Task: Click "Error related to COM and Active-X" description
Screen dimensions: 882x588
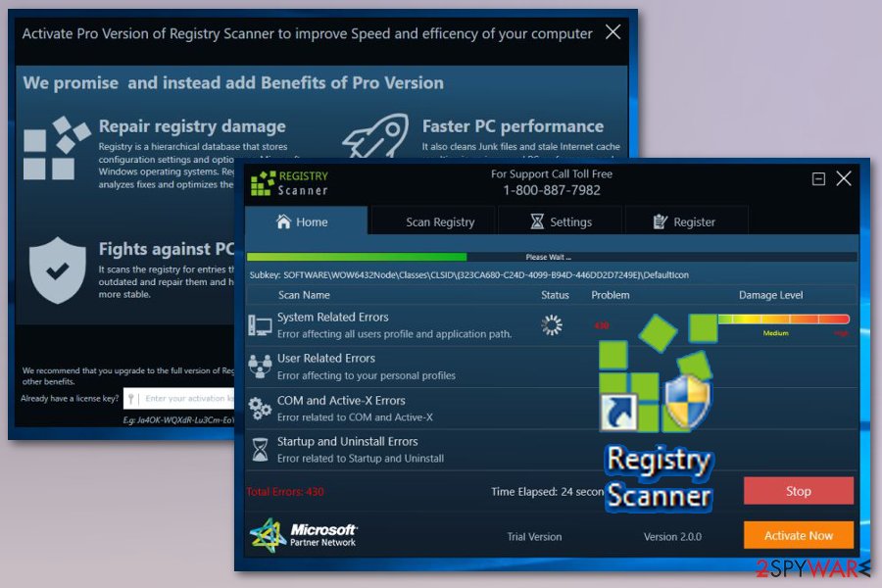Action: point(355,416)
